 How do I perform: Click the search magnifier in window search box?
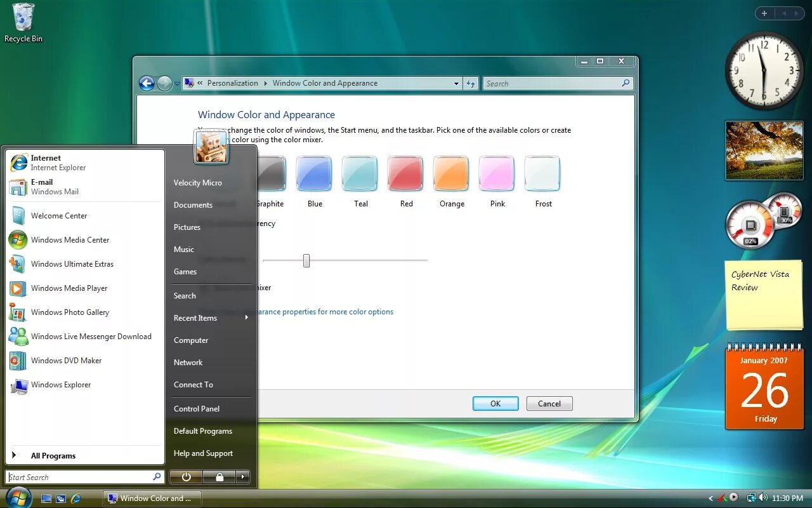pyautogui.click(x=625, y=83)
